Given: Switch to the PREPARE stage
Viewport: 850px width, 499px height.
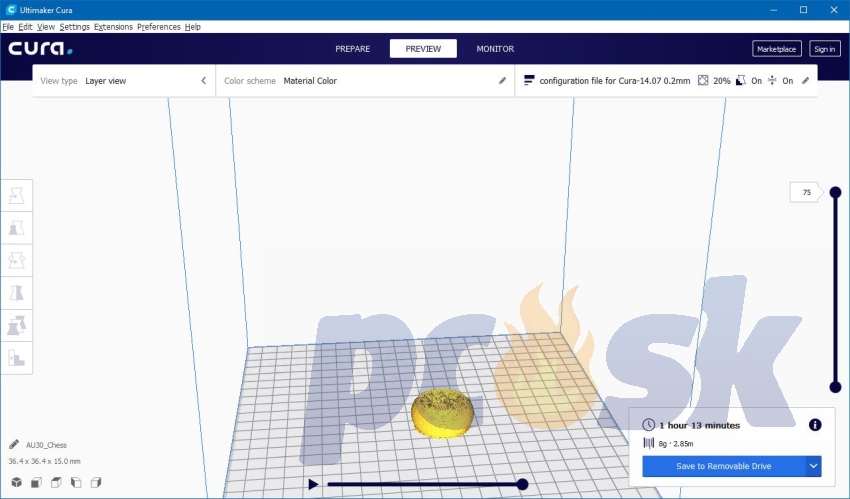Looking at the screenshot, I should click(352, 49).
